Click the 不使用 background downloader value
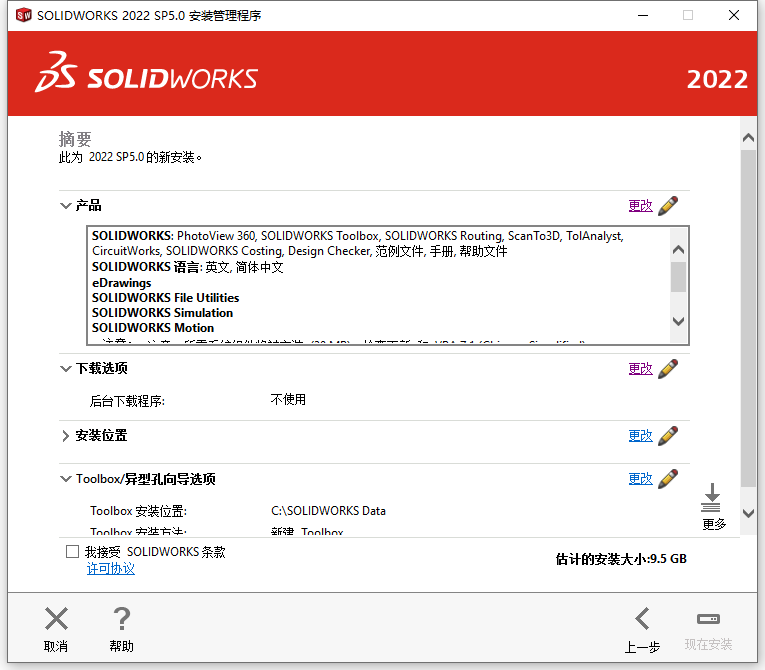The width and height of the screenshot is (765, 670). pos(288,400)
